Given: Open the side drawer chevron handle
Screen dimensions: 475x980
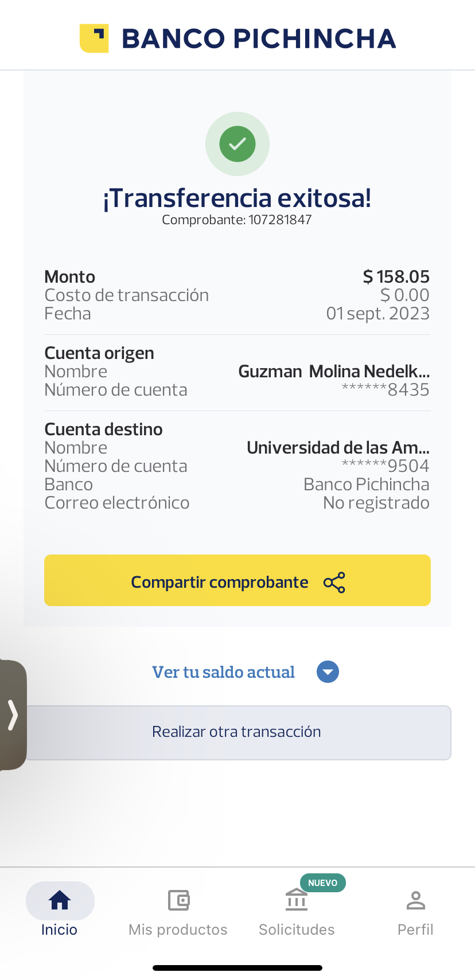Looking at the screenshot, I should click(13, 714).
